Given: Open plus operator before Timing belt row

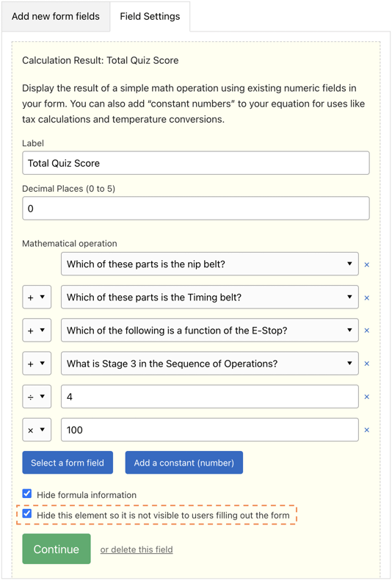Looking at the screenshot, I should pyautogui.click(x=37, y=297).
